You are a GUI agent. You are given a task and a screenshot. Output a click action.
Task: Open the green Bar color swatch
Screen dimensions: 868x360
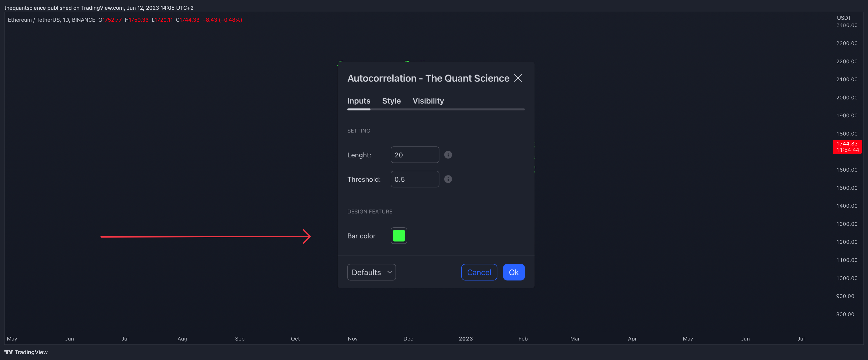coord(399,236)
